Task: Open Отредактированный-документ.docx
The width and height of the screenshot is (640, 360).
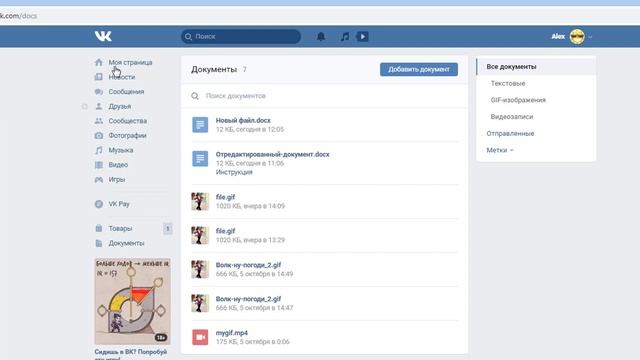Action: 272,154
